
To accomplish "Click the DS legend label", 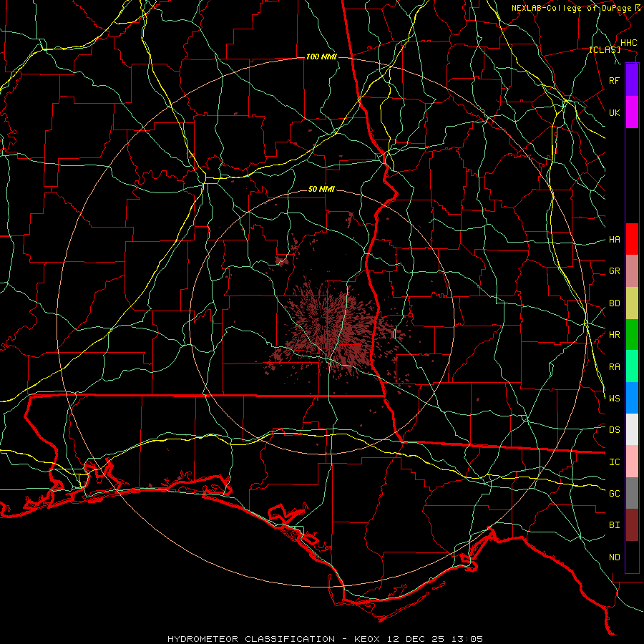I will (614, 430).
